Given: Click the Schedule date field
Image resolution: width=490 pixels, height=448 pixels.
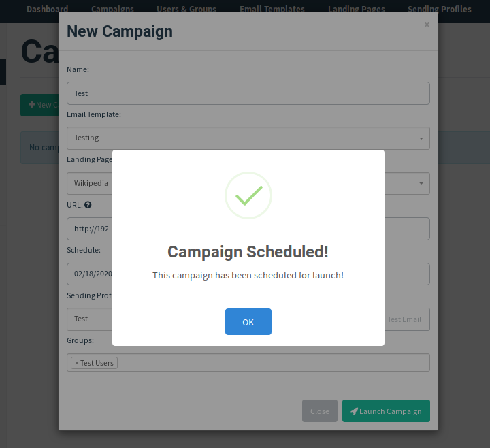Looking at the screenshot, I should [90, 274].
